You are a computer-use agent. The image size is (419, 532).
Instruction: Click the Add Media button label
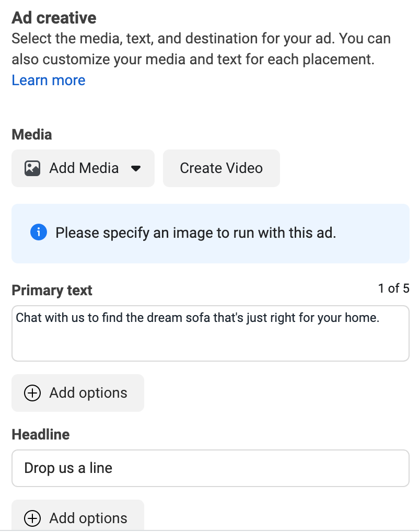coord(84,168)
